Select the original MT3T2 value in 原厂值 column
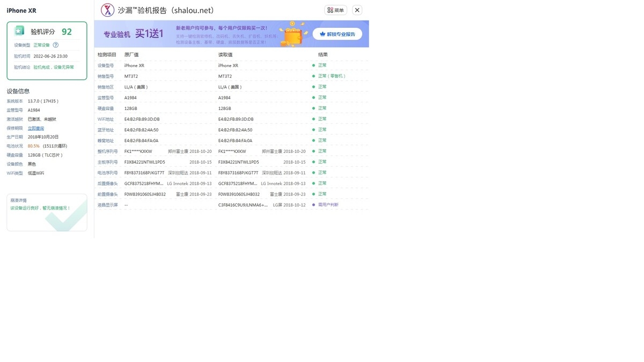The width and height of the screenshot is (644, 362). click(x=131, y=76)
